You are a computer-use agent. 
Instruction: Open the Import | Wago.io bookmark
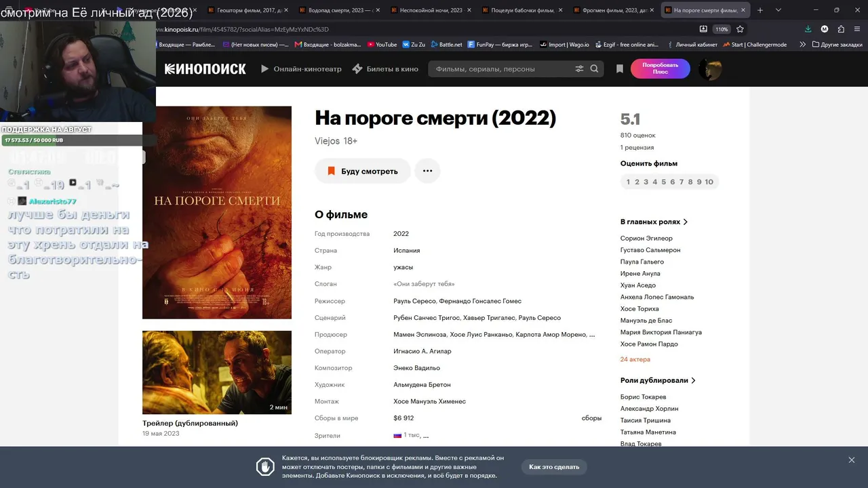coord(563,45)
